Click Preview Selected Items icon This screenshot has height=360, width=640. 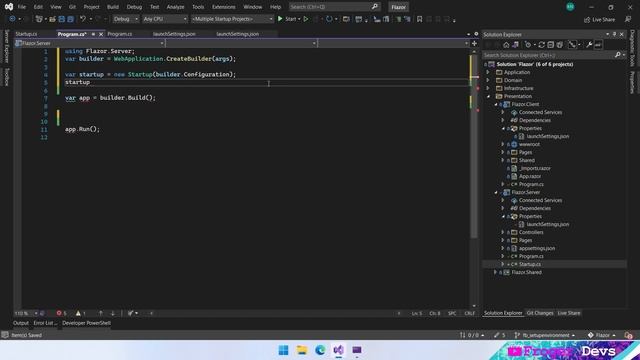(x=598, y=45)
